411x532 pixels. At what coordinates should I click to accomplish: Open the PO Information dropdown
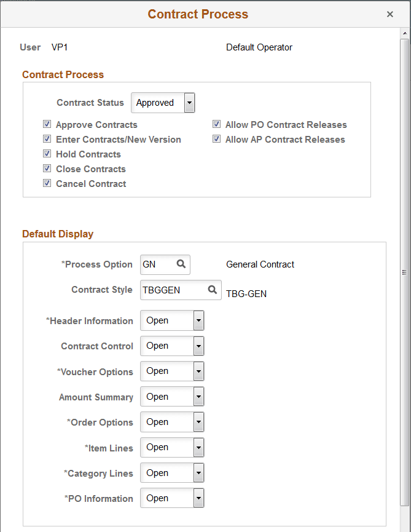pyautogui.click(x=198, y=498)
